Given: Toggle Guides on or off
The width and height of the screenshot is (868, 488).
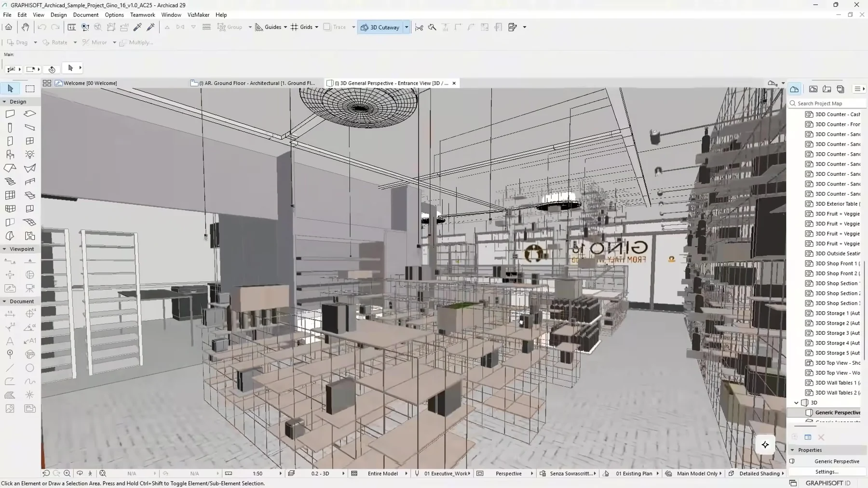Looking at the screenshot, I should (x=269, y=27).
